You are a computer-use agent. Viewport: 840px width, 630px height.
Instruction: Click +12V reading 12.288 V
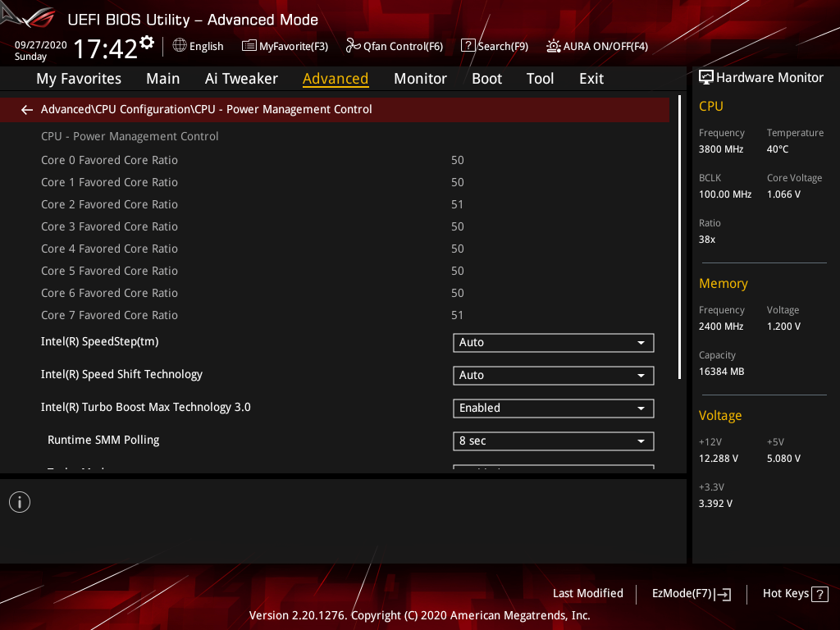719,459
